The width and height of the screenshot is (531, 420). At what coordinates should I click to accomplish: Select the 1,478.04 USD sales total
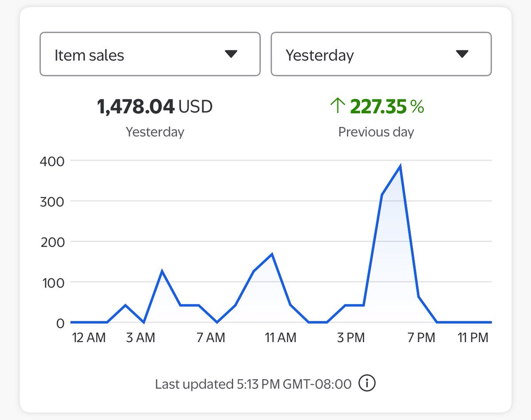(x=155, y=107)
